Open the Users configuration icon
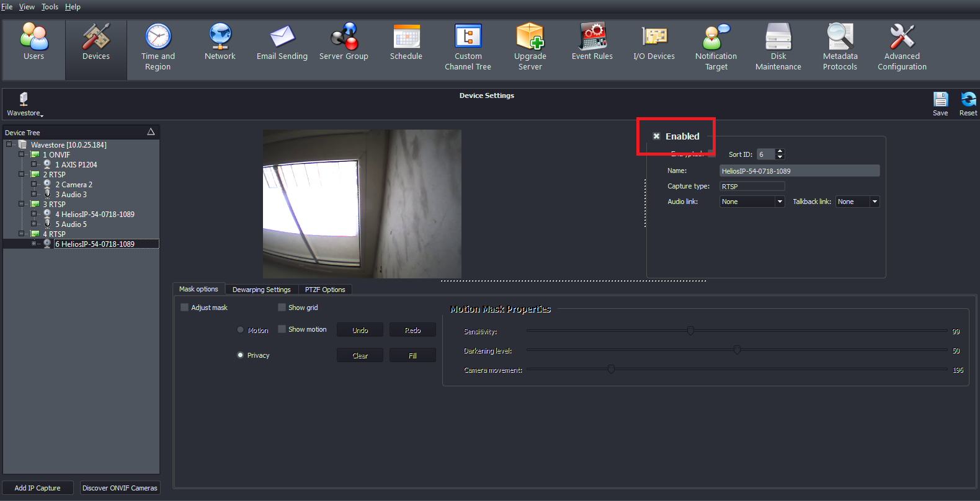980x501 pixels. pyautogui.click(x=33, y=42)
